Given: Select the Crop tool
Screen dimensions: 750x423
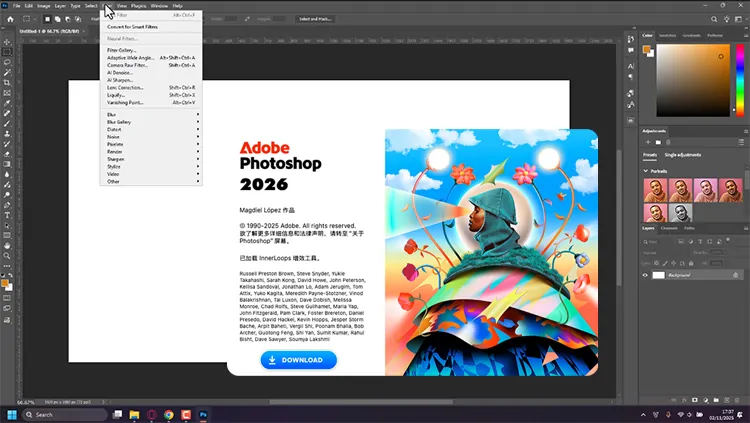Looking at the screenshot, I should pos(7,83).
